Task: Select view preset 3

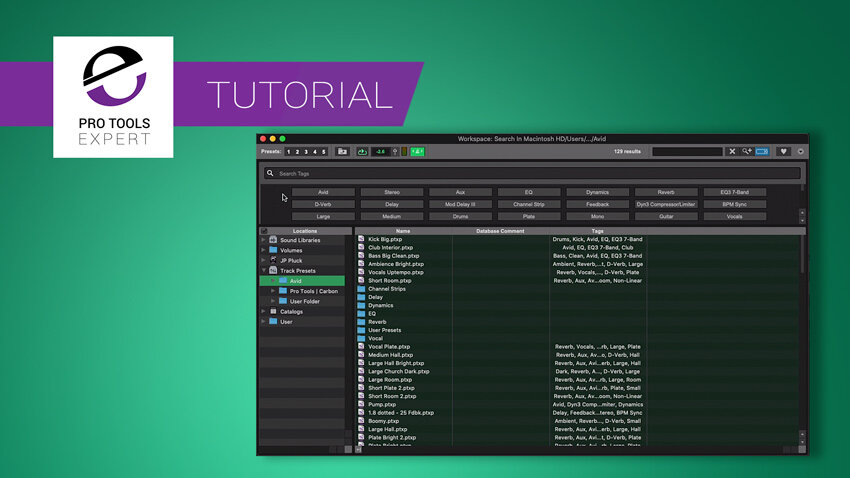Action: pyautogui.click(x=306, y=152)
